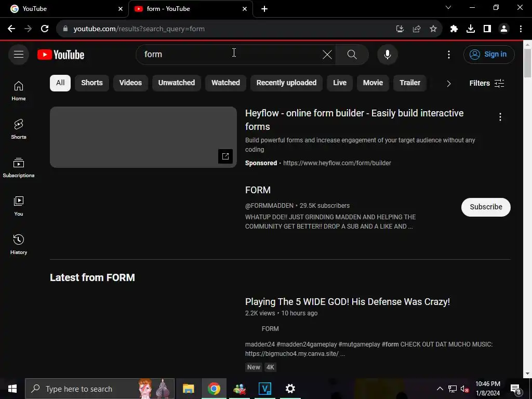Open a new browser tab
Screen dimensions: 532x399
tap(264, 9)
